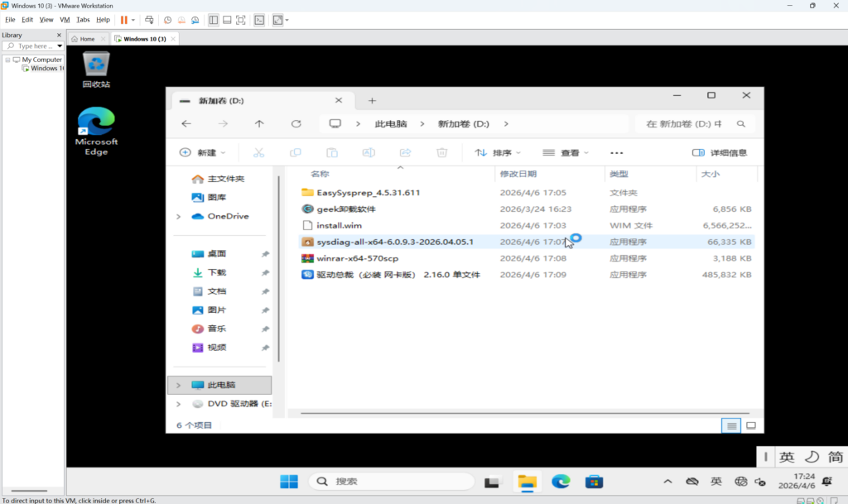The image size is (848, 504).
Task: Expand the OneDrive tree node
Action: tap(178, 217)
